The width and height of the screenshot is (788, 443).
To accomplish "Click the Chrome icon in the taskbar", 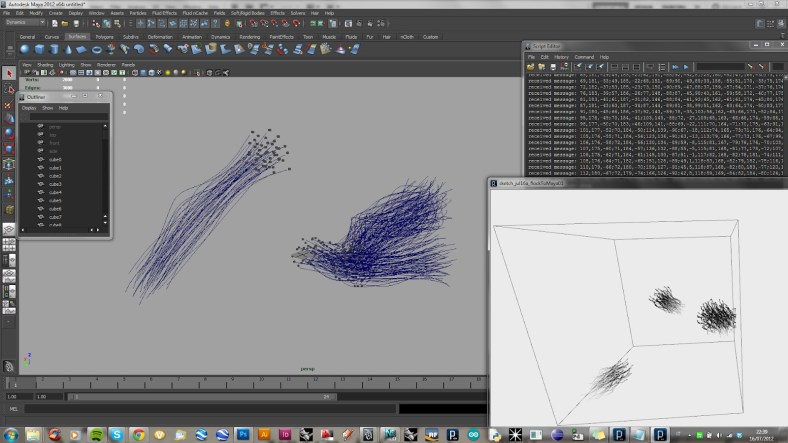I will tap(139, 435).
